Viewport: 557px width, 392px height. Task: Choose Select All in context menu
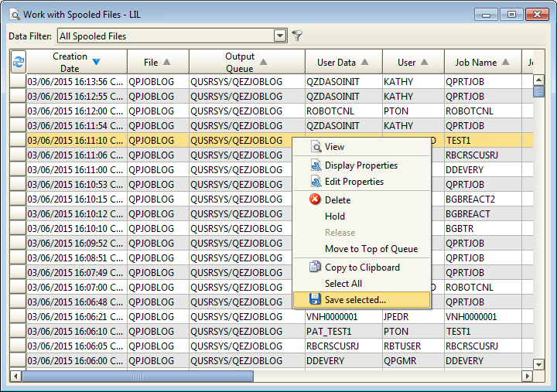343,284
